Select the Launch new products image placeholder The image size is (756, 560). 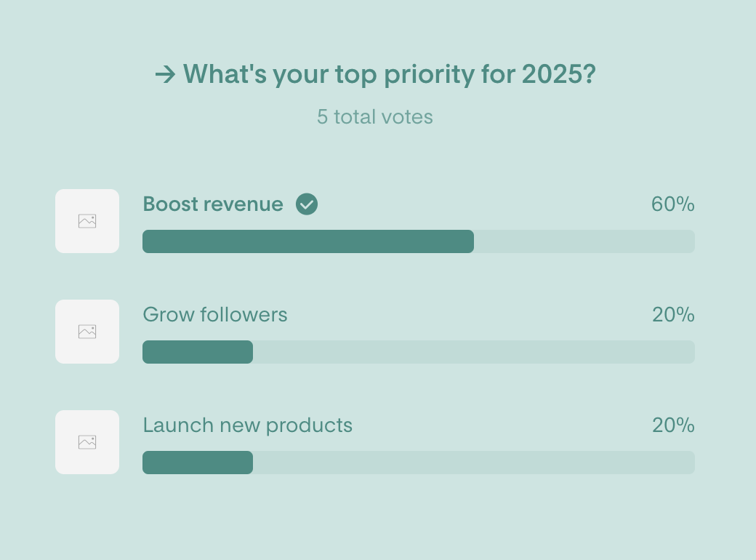tap(87, 442)
